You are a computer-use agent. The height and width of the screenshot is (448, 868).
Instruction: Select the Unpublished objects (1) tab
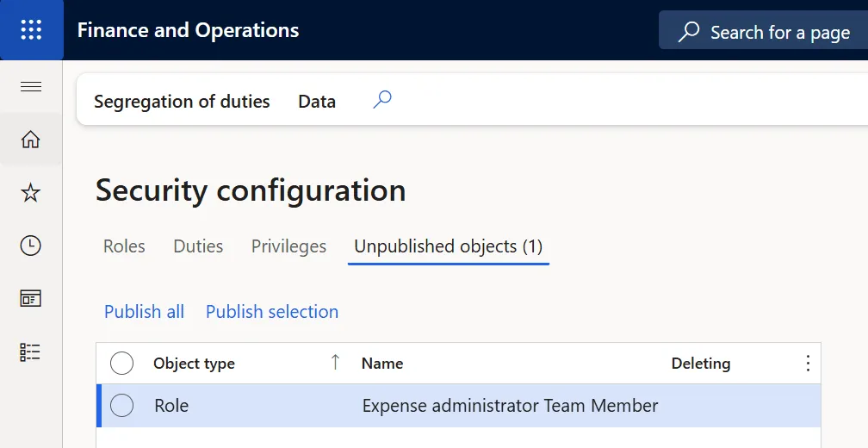point(449,246)
